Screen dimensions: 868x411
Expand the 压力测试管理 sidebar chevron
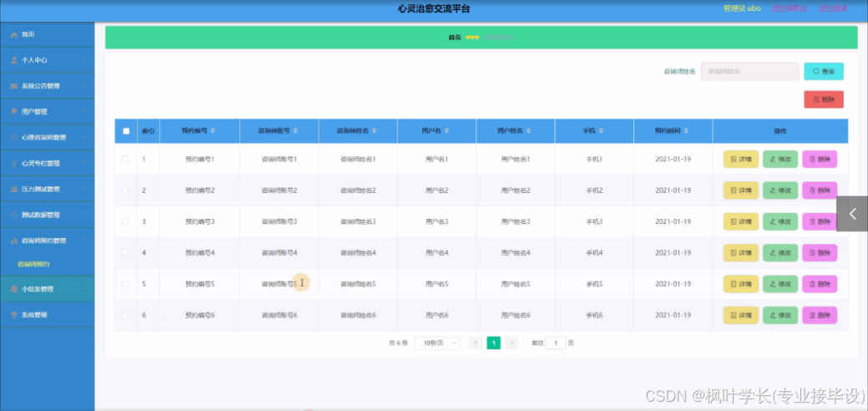coord(83,189)
